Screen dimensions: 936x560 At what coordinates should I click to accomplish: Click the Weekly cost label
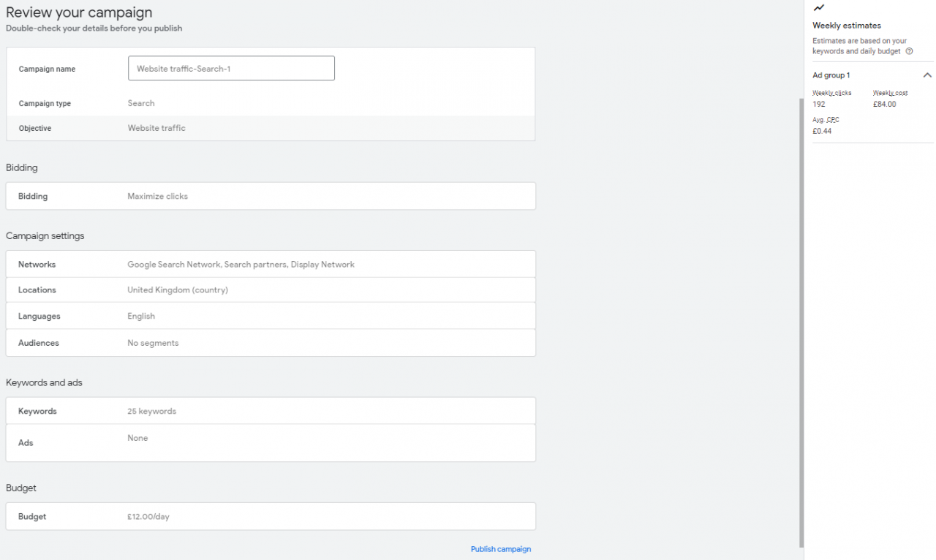[x=889, y=93]
